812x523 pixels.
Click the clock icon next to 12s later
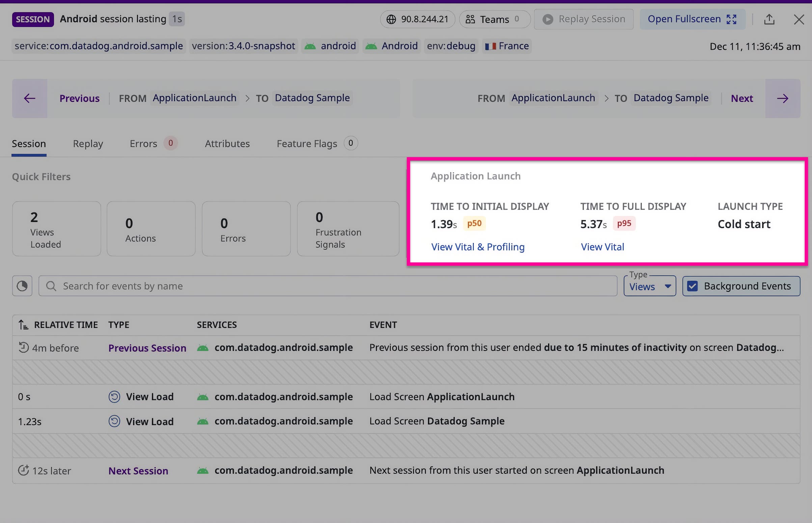click(x=22, y=470)
